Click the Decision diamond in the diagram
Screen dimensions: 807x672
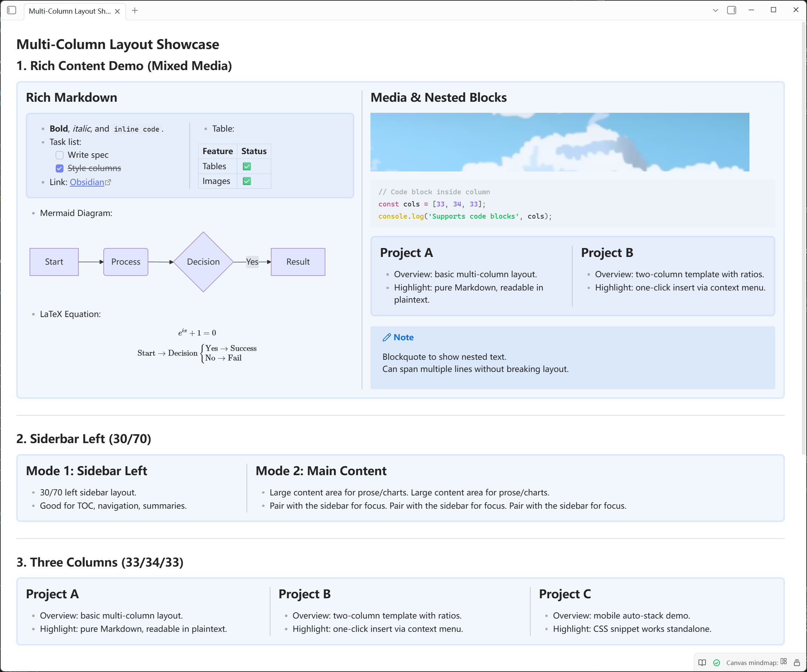(203, 262)
